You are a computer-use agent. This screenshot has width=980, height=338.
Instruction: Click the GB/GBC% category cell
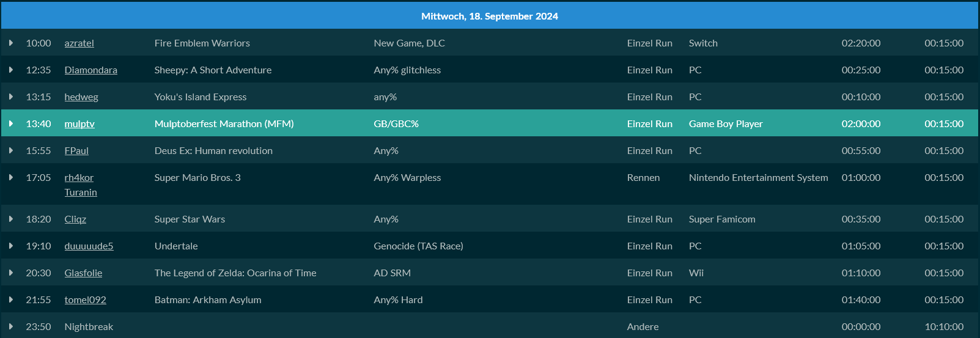click(396, 124)
